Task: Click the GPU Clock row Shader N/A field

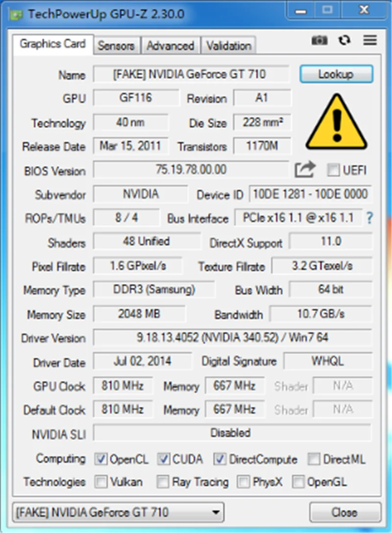Action: tap(343, 386)
